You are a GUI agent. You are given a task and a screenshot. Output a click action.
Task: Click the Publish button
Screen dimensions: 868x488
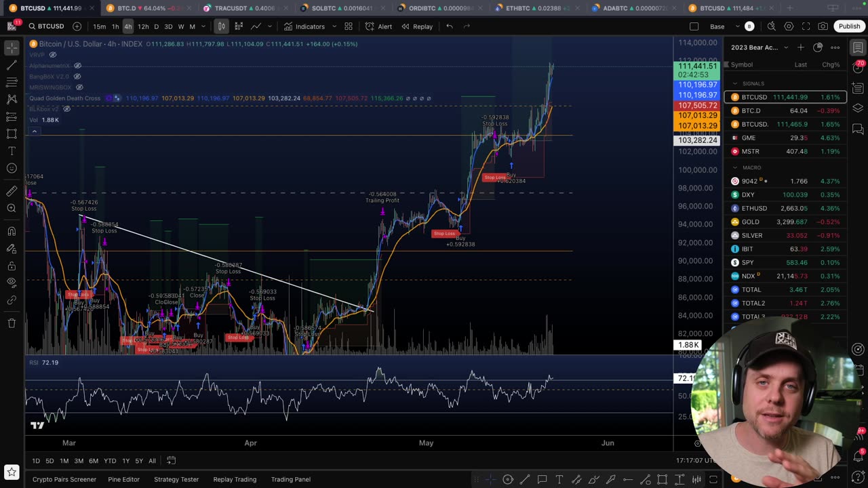[x=849, y=26]
